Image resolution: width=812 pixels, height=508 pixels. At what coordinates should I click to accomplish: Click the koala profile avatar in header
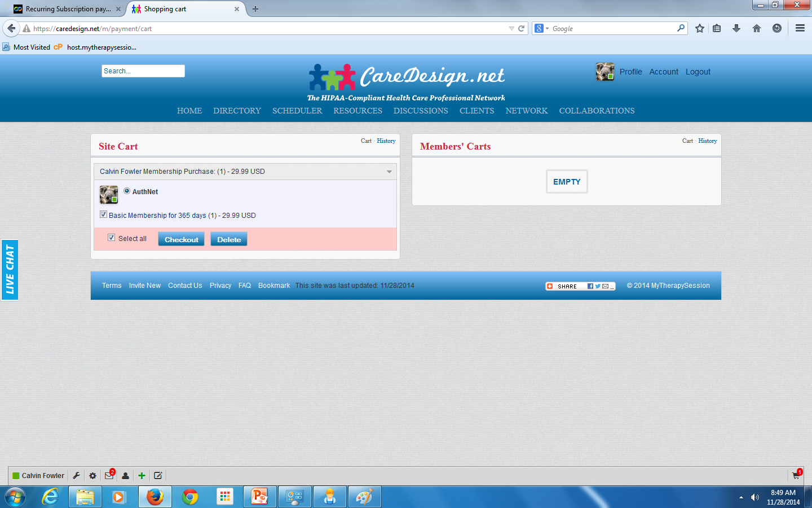605,72
